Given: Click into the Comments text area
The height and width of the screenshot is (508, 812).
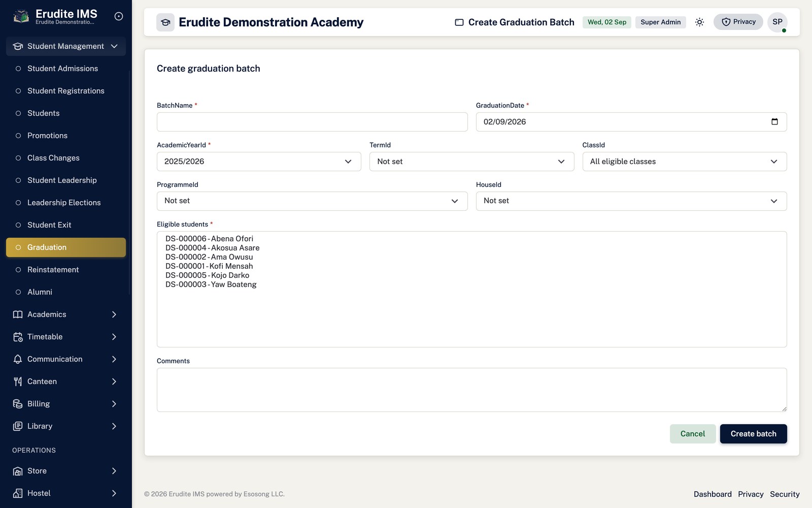Looking at the screenshot, I should [471, 390].
